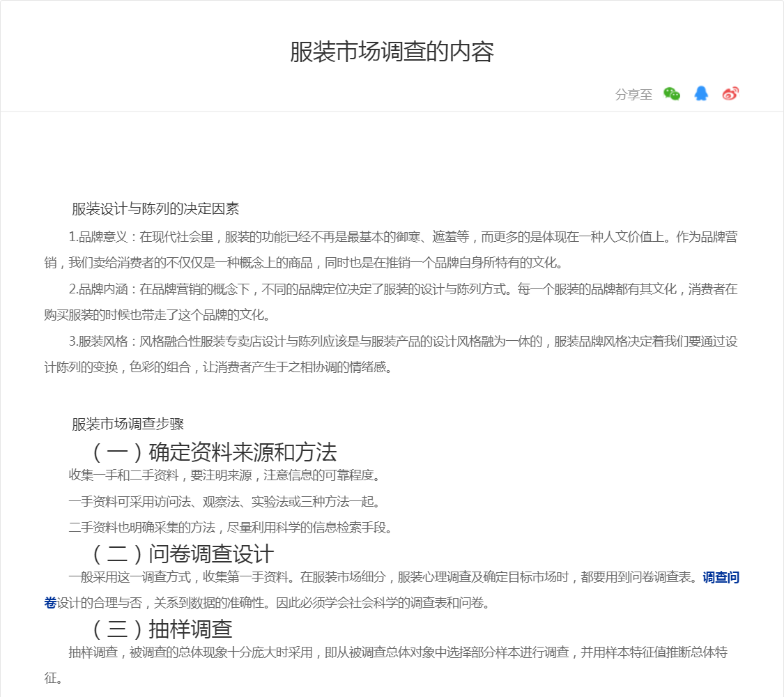Screen dimensions: 784x697
Task: Click the paragraph starting 3.服装风格
Action: [391, 354]
